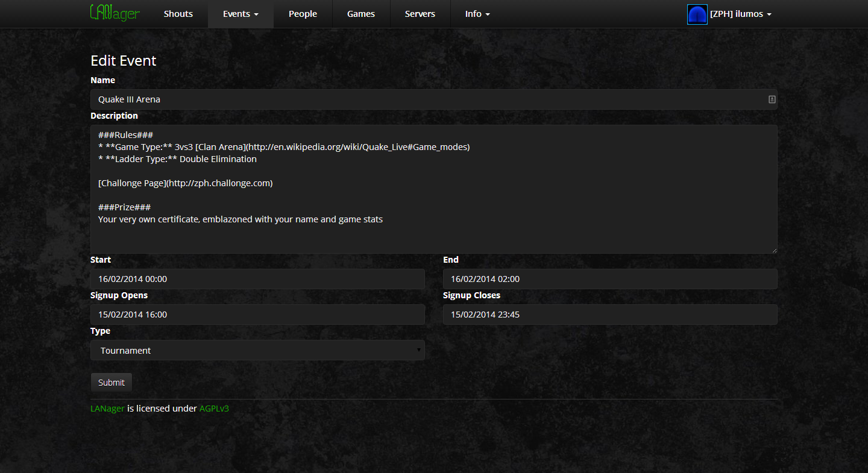Viewport: 868px width, 473px height.
Task: Focus the End date field
Action: (x=610, y=279)
